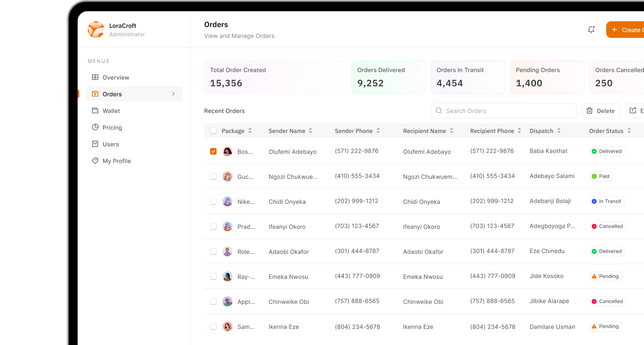
Task: Uncheck the selected Olufemi Adebayo order row
Action: pyautogui.click(x=213, y=151)
